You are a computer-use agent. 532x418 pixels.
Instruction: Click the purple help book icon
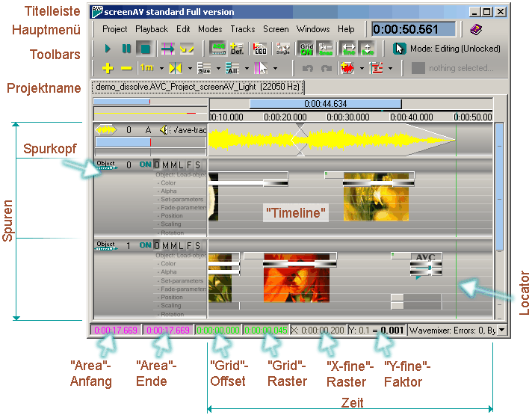[x=476, y=29]
